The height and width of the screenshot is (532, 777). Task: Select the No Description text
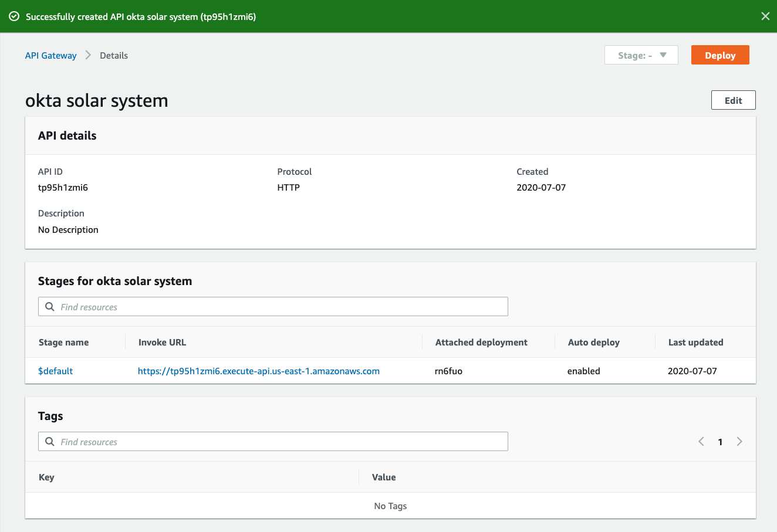point(68,230)
